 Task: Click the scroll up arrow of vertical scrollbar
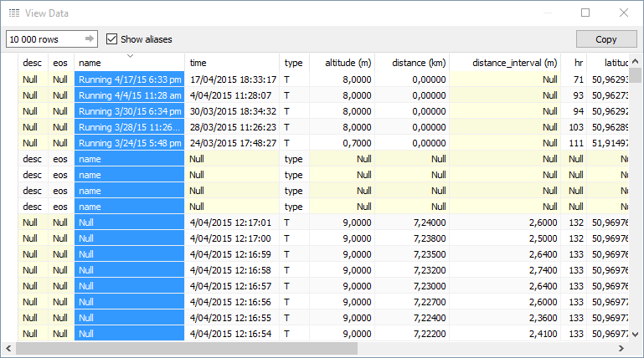[x=636, y=61]
